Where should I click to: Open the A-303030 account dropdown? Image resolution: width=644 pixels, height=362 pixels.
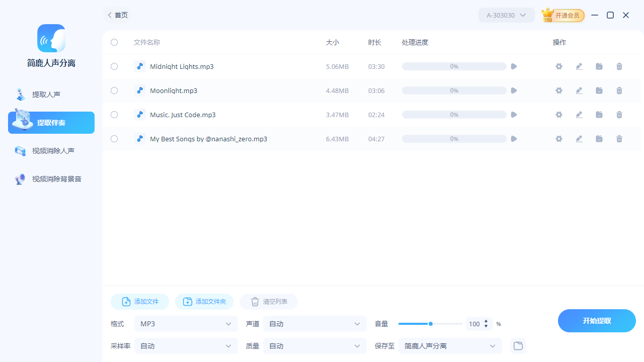(x=506, y=15)
